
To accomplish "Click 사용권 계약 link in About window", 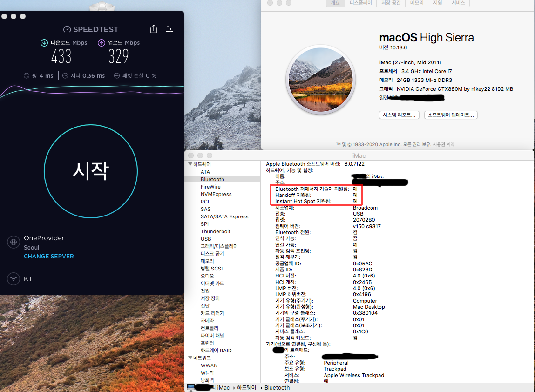I will [x=444, y=144].
